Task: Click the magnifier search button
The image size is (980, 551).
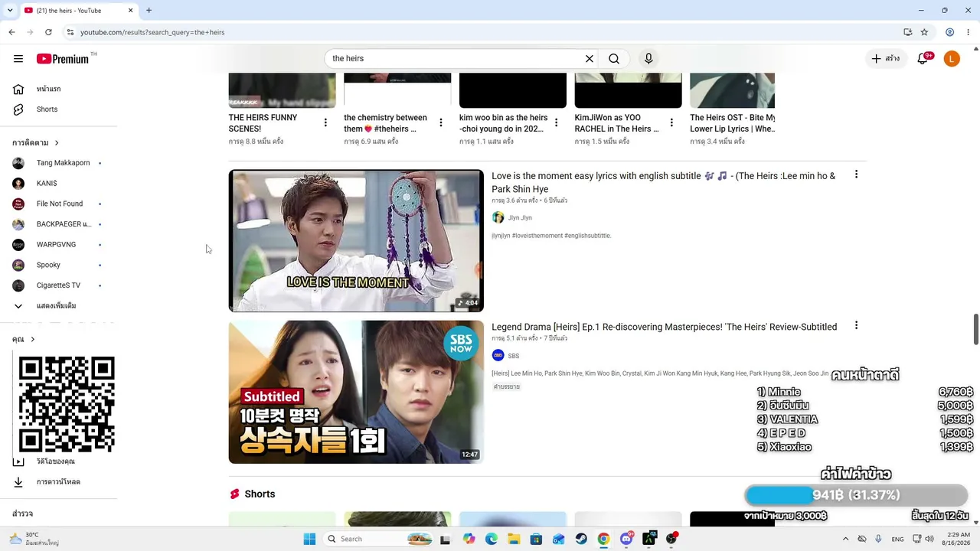Action: coord(614,59)
